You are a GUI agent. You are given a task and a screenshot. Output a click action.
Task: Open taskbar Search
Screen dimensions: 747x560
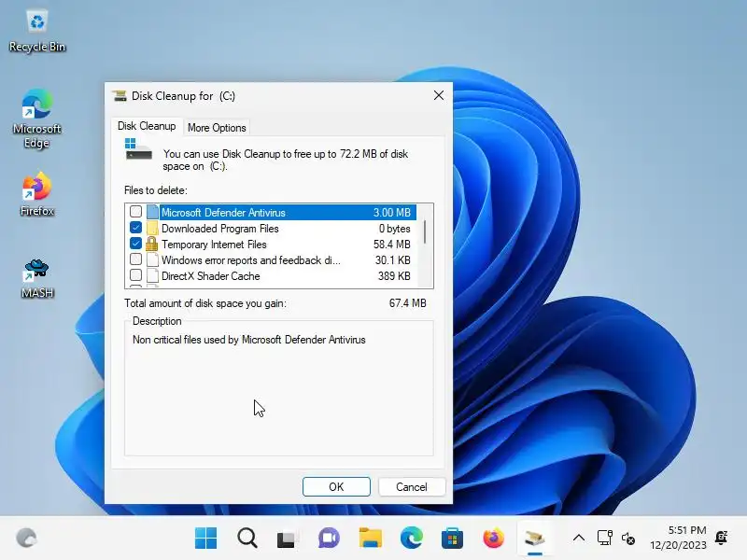[x=247, y=539]
